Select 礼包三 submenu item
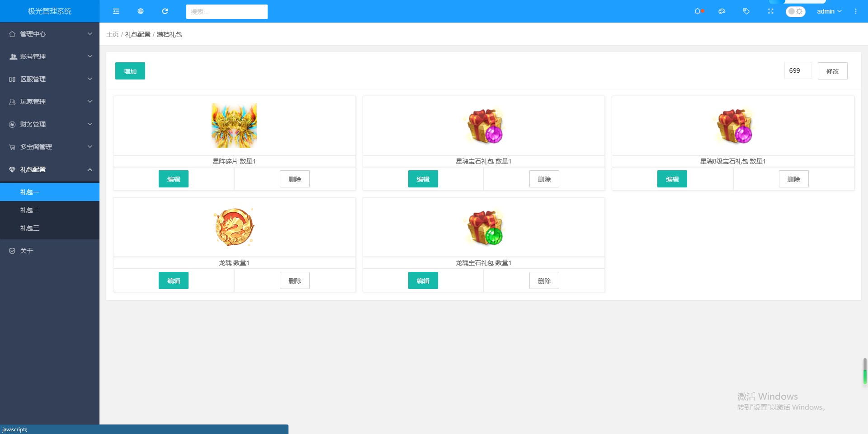This screenshot has width=868, height=434. (50, 228)
